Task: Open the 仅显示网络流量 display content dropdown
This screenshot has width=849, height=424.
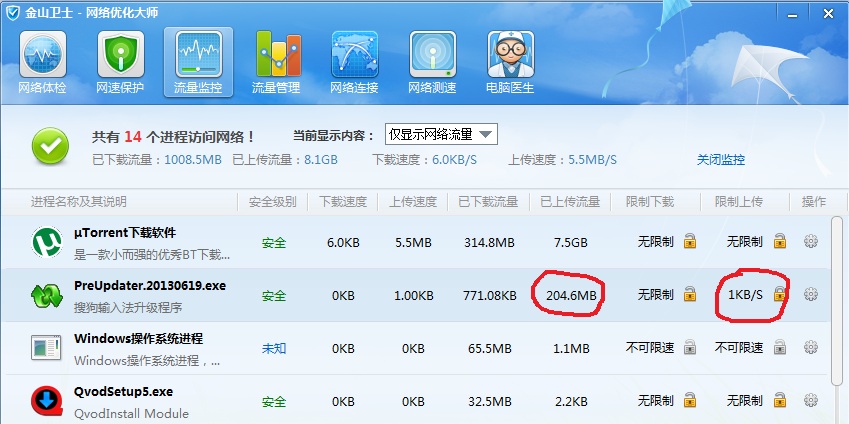Action: [441, 134]
